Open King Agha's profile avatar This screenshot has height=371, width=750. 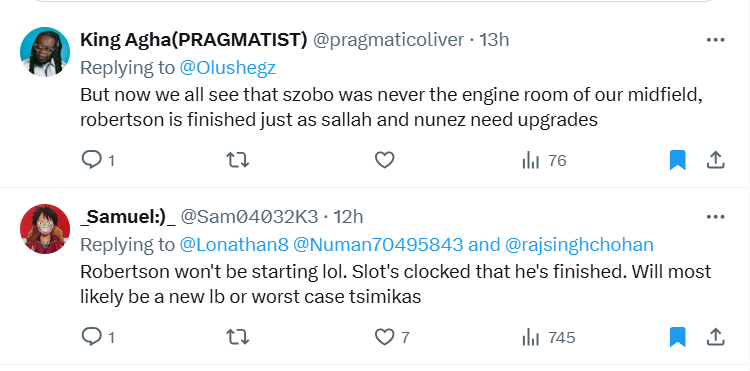45,52
